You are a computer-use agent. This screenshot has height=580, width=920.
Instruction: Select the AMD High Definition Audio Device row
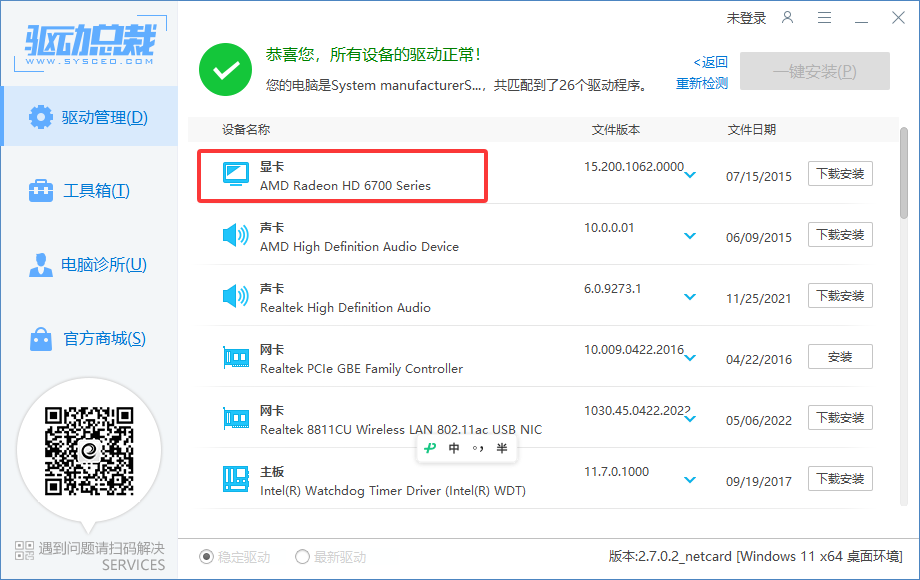[535, 235]
